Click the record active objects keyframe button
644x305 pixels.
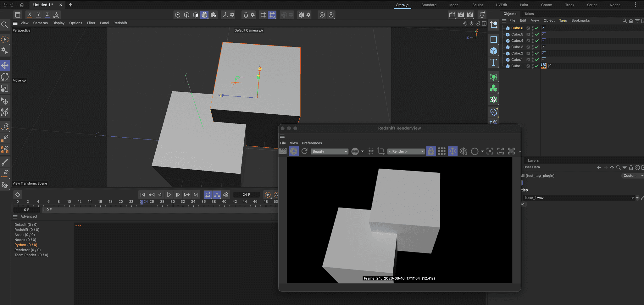coord(268,195)
